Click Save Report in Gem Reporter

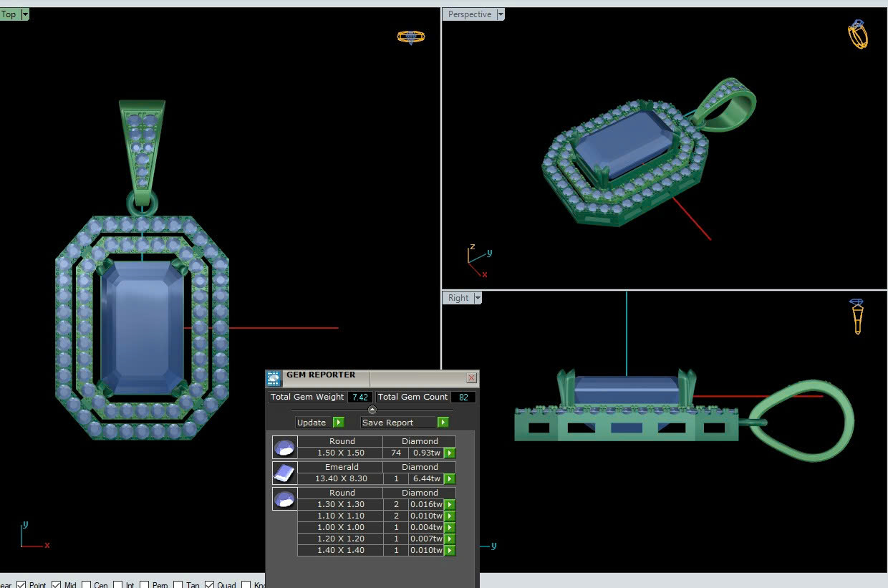click(x=405, y=423)
